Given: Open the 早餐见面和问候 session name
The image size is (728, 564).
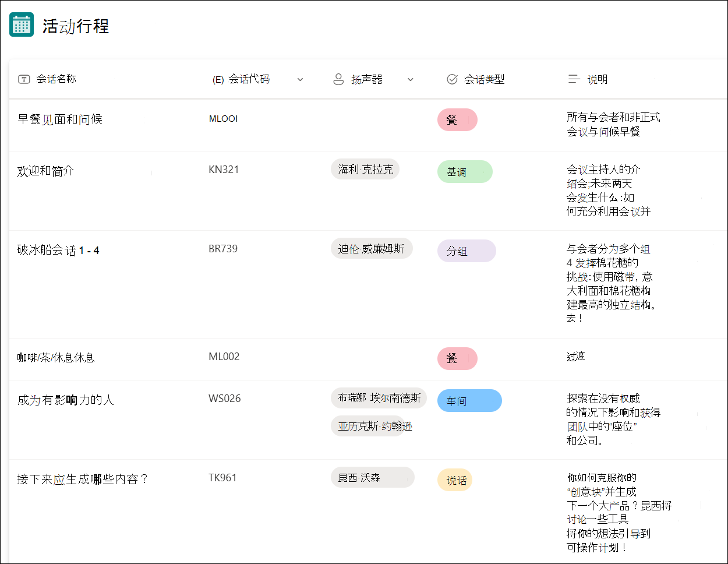Looking at the screenshot, I should [60, 119].
